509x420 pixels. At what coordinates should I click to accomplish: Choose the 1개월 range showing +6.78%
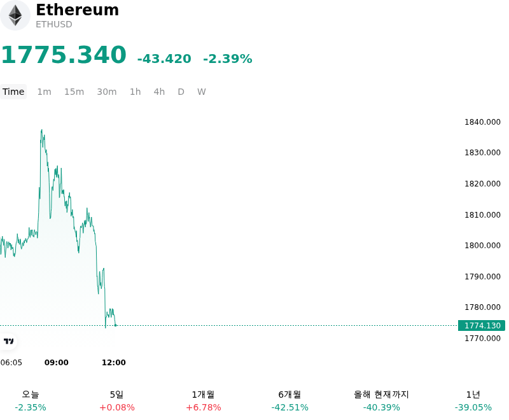point(203,401)
